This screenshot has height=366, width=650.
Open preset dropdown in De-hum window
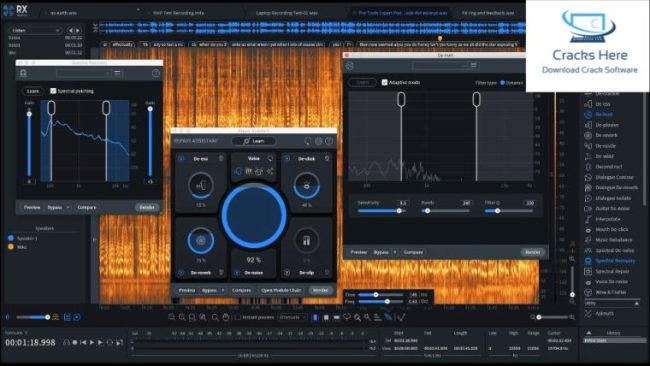pyautogui.click(x=439, y=65)
